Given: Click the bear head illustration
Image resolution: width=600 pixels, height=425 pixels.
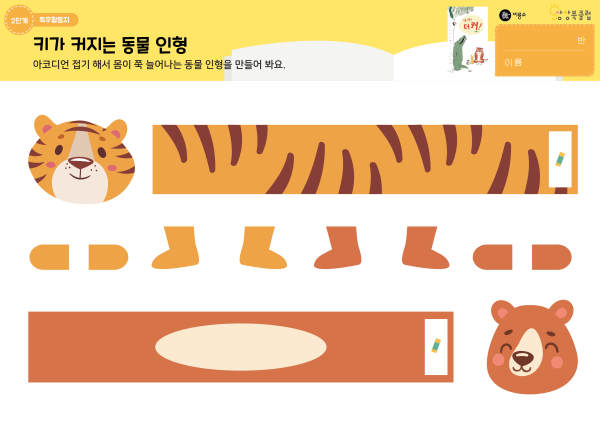Looking at the screenshot, I should coord(532,347).
